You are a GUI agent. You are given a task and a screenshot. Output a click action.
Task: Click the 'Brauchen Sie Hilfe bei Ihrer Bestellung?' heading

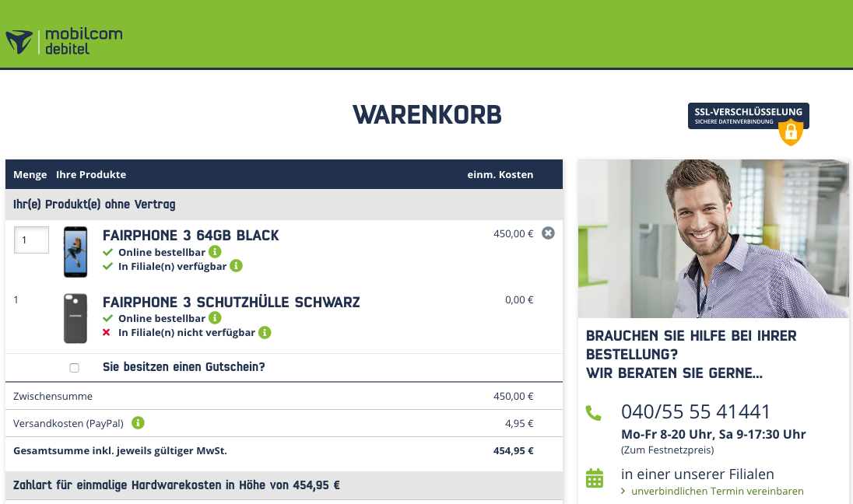691,345
